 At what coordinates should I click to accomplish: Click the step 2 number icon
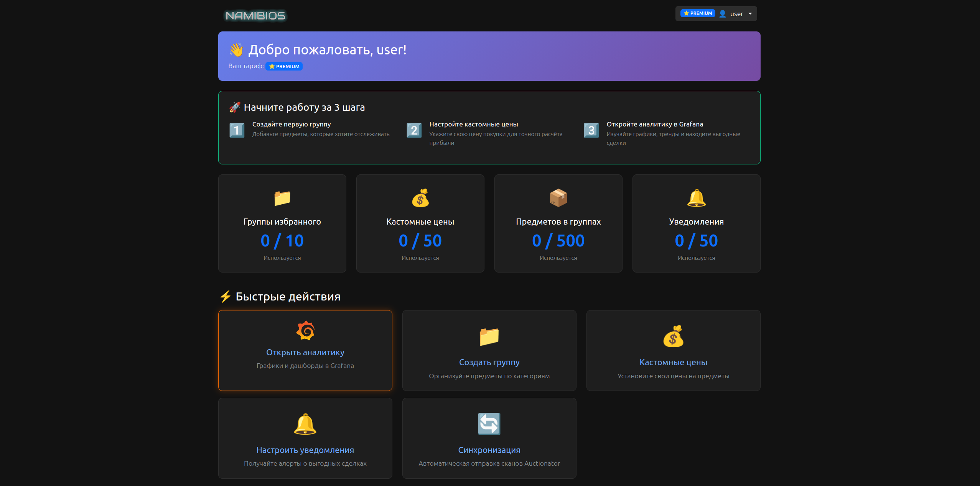[414, 130]
